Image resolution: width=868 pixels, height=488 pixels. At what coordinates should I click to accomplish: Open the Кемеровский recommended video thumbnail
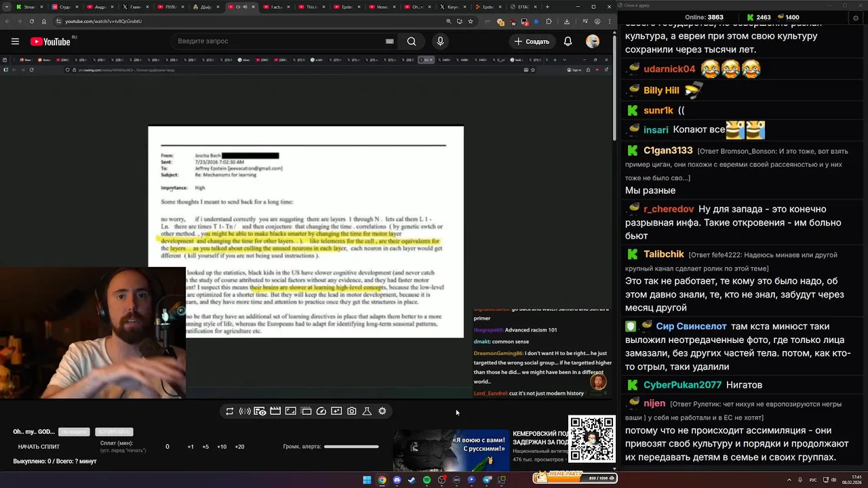coord(451,450)
